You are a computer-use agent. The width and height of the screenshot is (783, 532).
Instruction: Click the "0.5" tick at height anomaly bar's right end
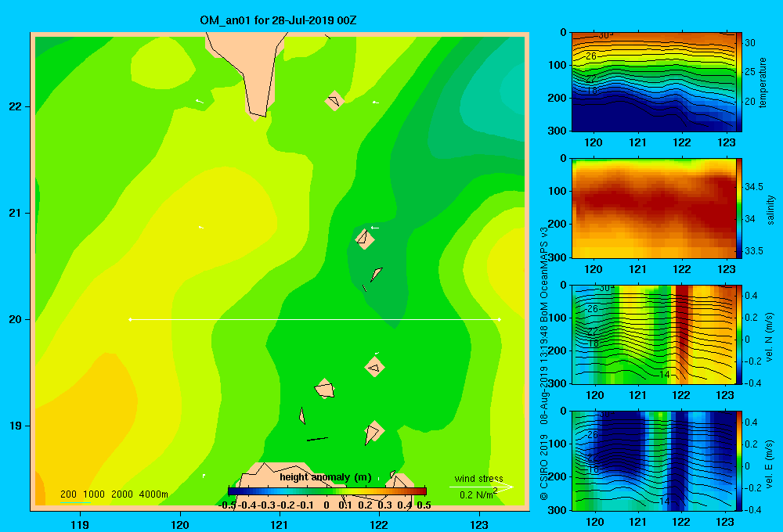[x=424, y=505]
